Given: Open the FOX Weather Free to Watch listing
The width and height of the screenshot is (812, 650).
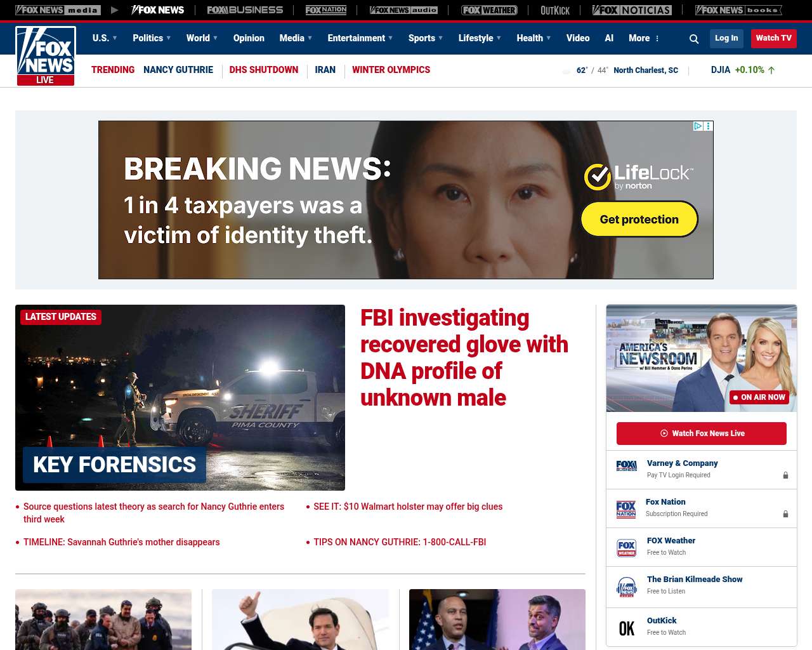Looking at the screenshot, I should (x=702, y=547).
